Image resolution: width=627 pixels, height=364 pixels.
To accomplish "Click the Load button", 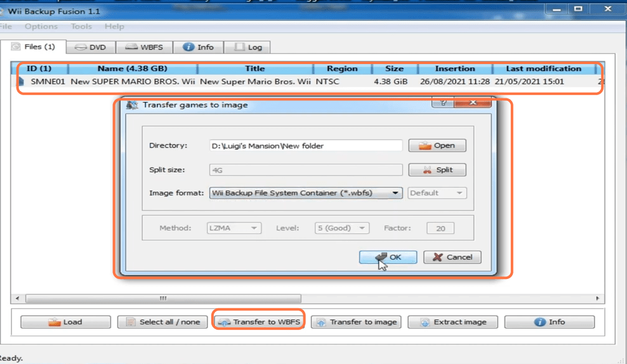I will 65,322.
